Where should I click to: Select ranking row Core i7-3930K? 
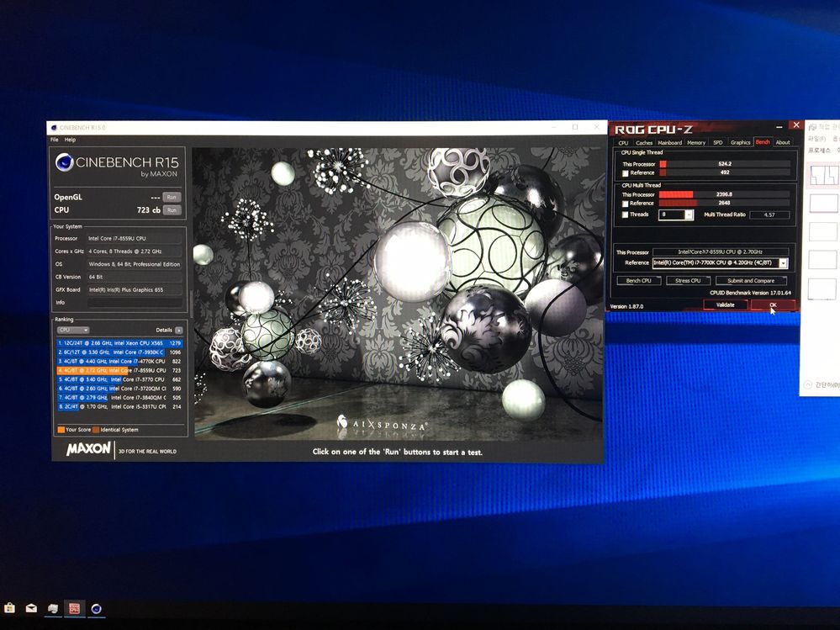119,352
